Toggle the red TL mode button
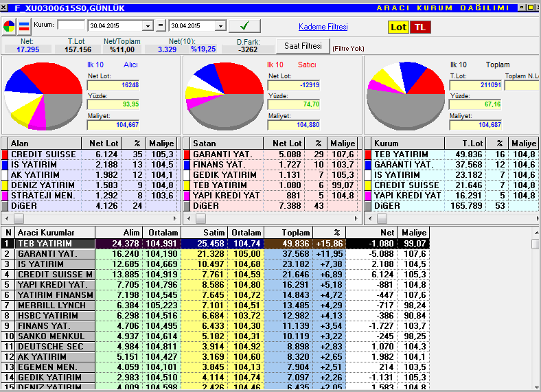Screen dimensions: 541x392 click(x=420, y=27)
